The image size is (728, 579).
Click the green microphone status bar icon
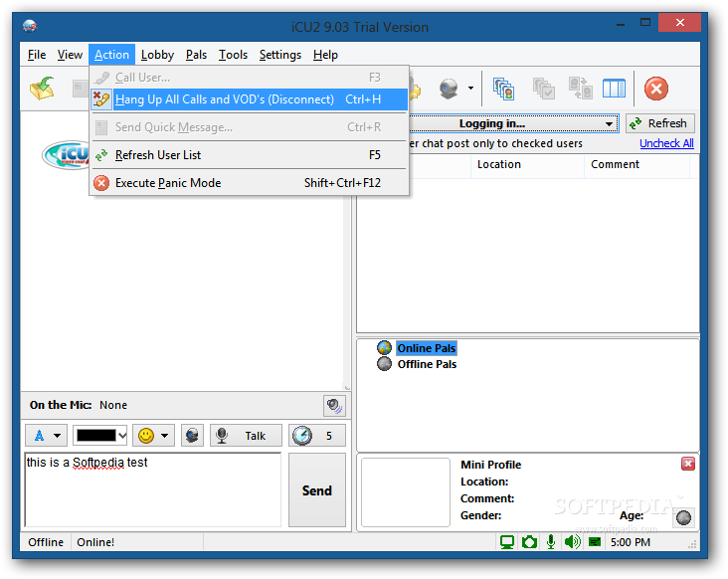tap(551, 542)
